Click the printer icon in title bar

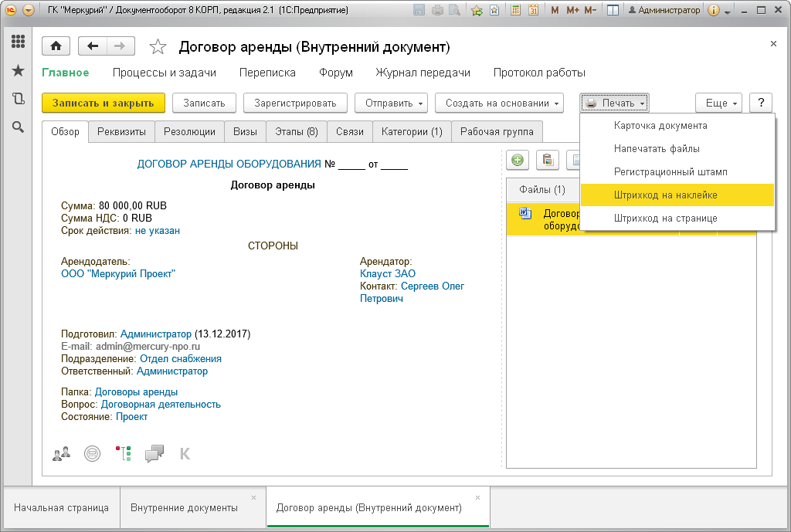[x=437, y=10]
